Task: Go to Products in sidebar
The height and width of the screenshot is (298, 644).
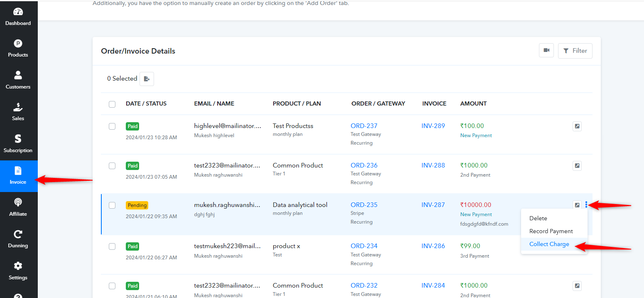Action: pyautogui.click(x=18, y=49)
